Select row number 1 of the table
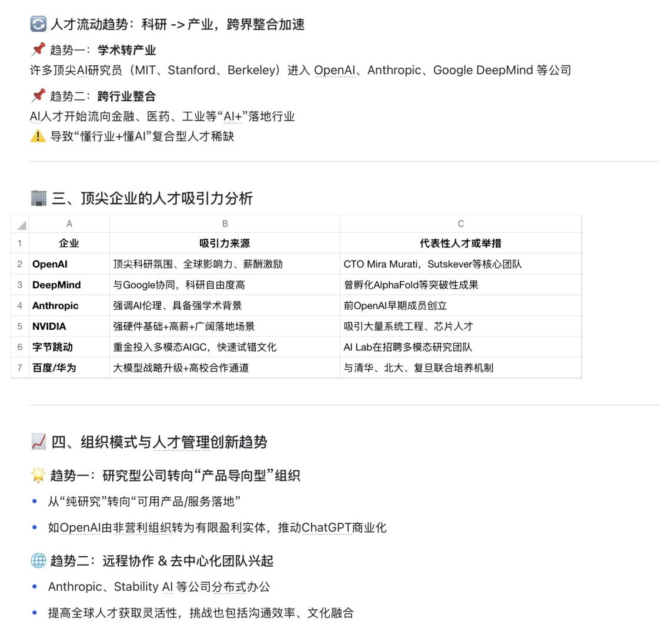 point(20,243)
